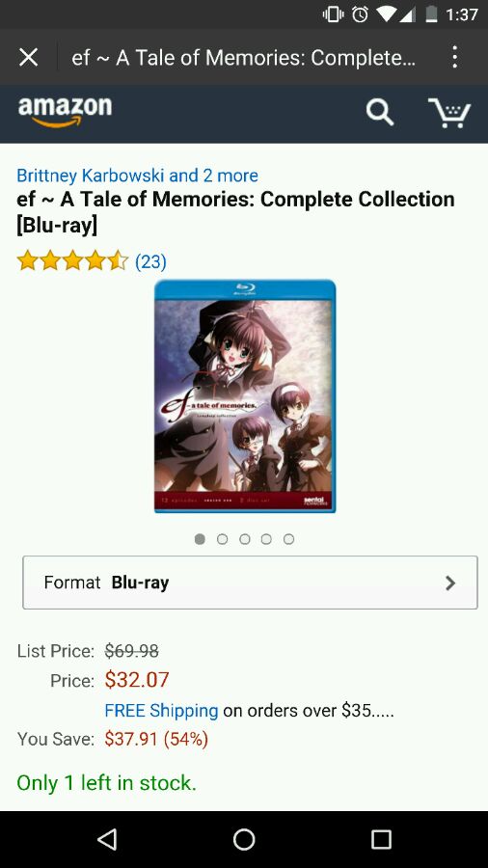Tap the Blu-ray cover product image
This screenshot has height=868, width=488.
click(x=245, y=395)
